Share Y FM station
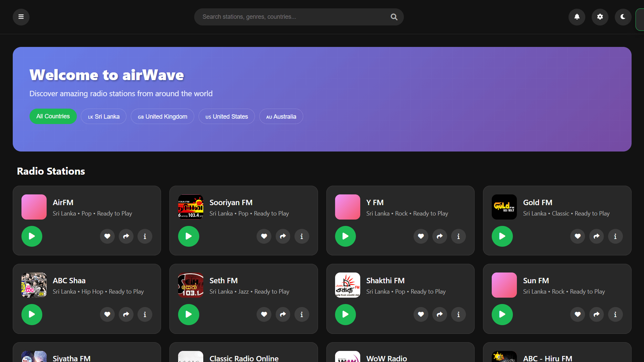 click(x=440, y=236)
